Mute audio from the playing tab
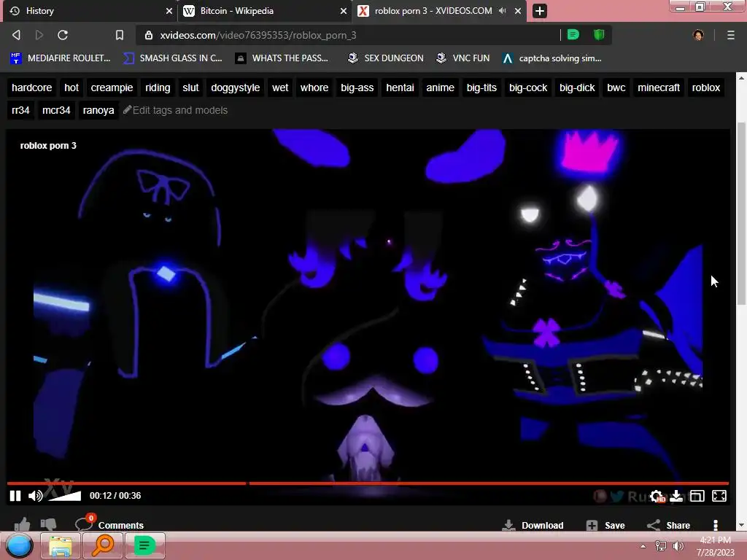This screenshot has height=560, width=747. [x=502, y=10]
